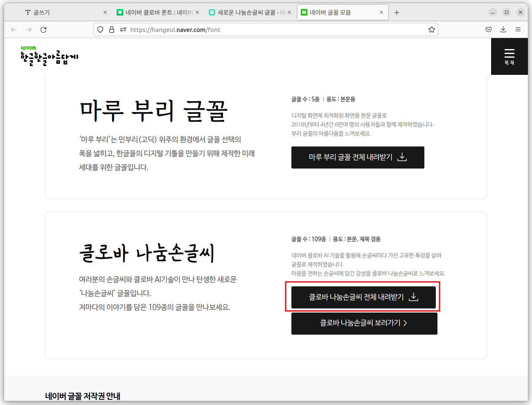Click the site security padlock icon
The width and height of the screenshot is (532, 405).
coord(112,29)
